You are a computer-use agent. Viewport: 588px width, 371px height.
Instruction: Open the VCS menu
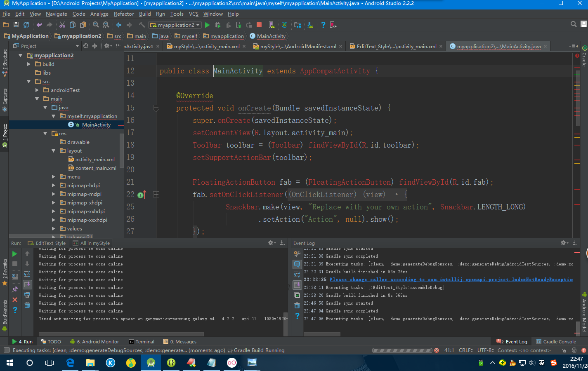point(194,14)
